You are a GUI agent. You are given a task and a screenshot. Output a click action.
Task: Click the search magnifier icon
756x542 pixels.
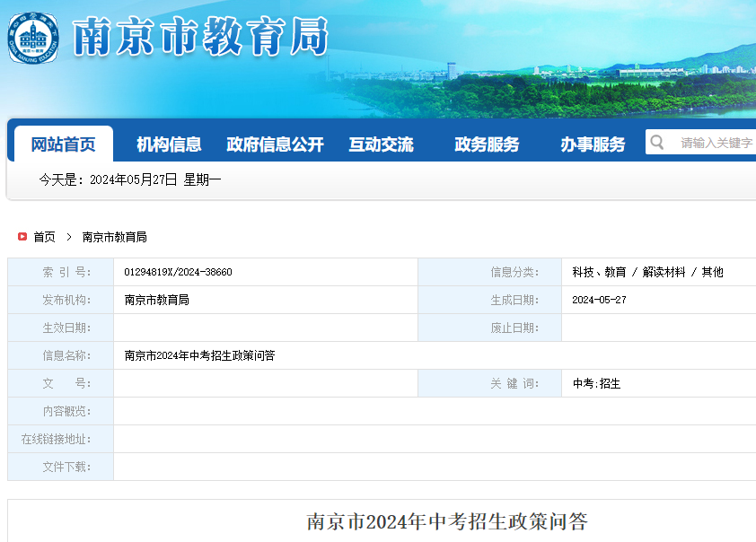pos(656,142)
